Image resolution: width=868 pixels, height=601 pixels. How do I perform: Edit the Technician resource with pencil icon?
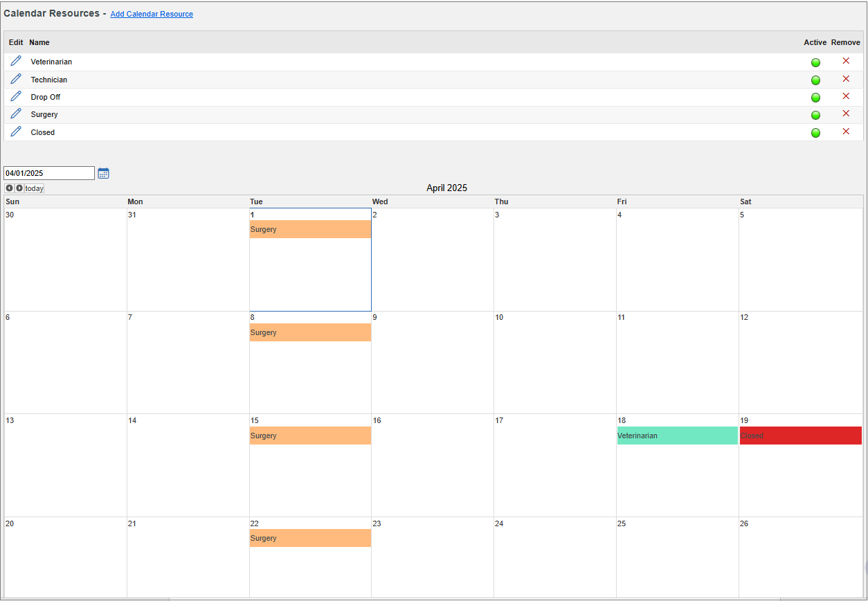point(16,79)
